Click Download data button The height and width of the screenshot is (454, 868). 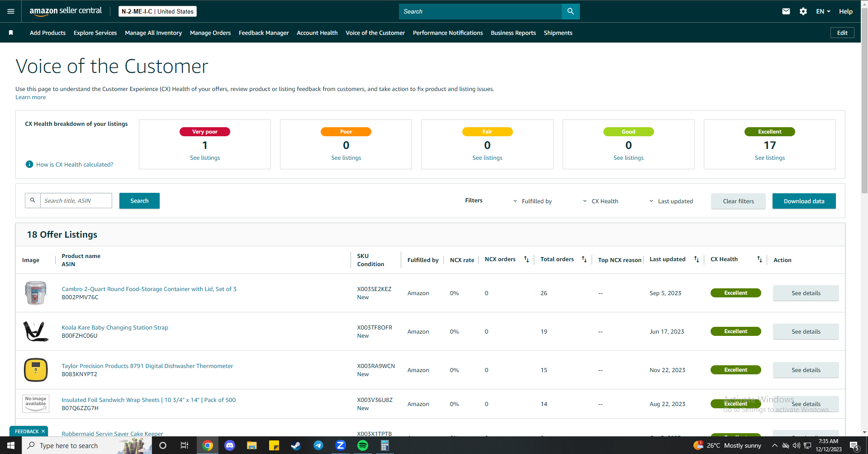(804, 201)
